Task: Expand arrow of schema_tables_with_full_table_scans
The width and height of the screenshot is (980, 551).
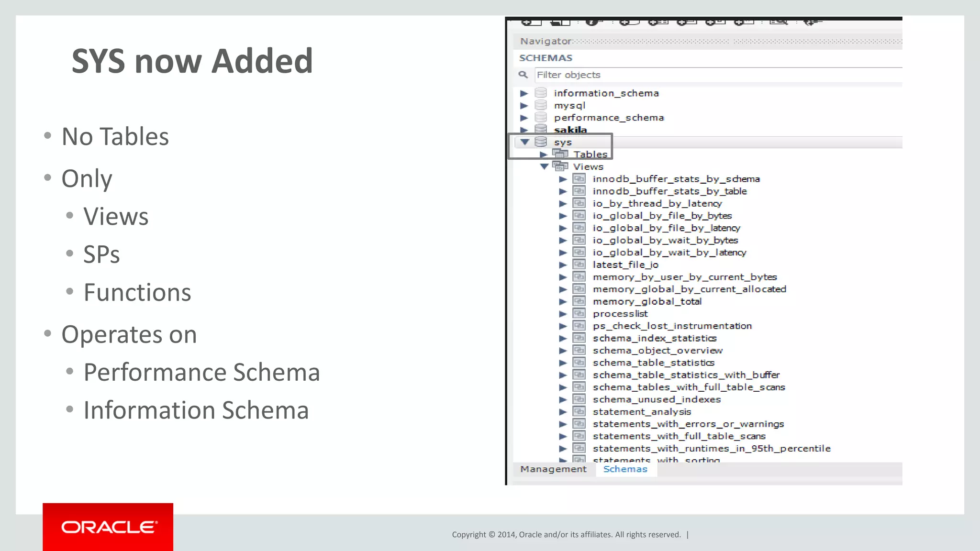Action: (563, 387)
